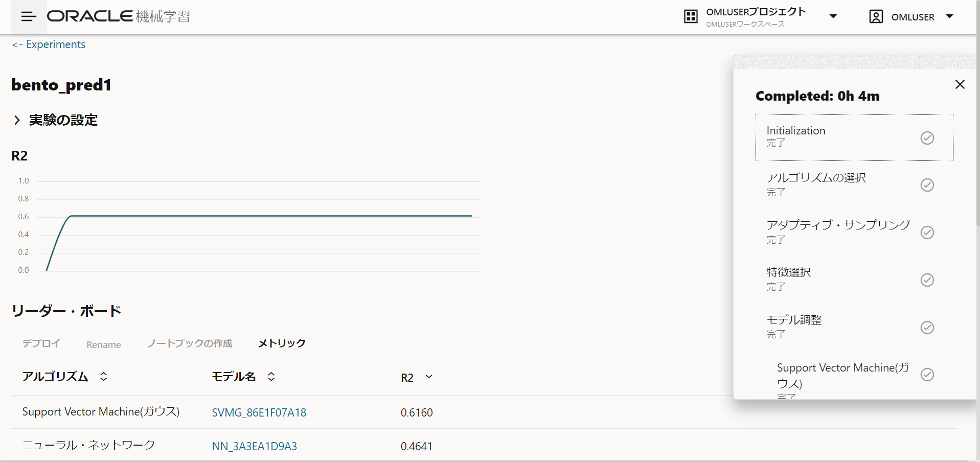Click the OMLUSERワークスペース label
Viewport: 980px width, 462px height.
[x=745, y=24]
